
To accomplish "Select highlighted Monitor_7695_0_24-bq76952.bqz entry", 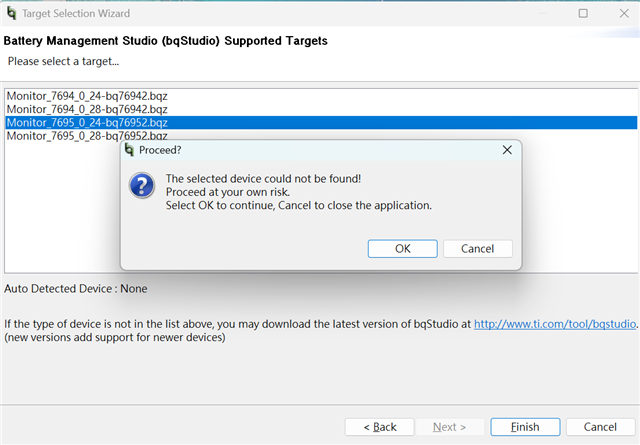I will click(x=321, y=122).
